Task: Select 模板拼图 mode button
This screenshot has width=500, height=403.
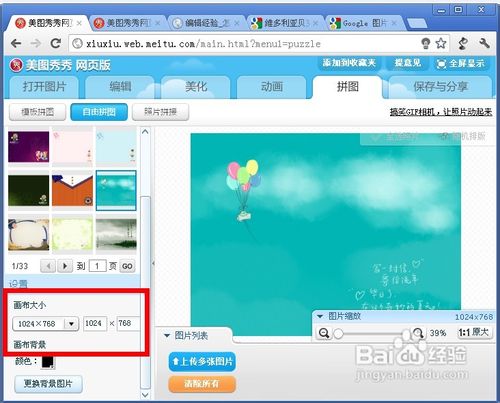Action: pos(37,112)
